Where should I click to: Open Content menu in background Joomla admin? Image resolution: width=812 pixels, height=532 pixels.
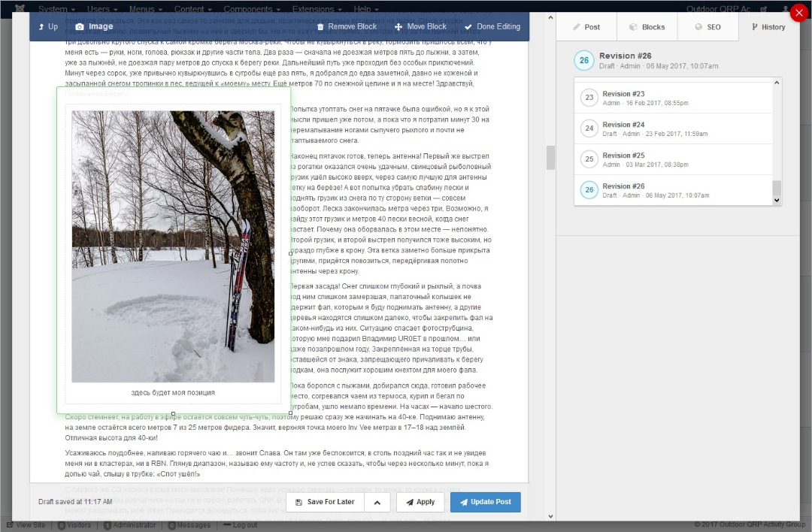coord(192,9)
